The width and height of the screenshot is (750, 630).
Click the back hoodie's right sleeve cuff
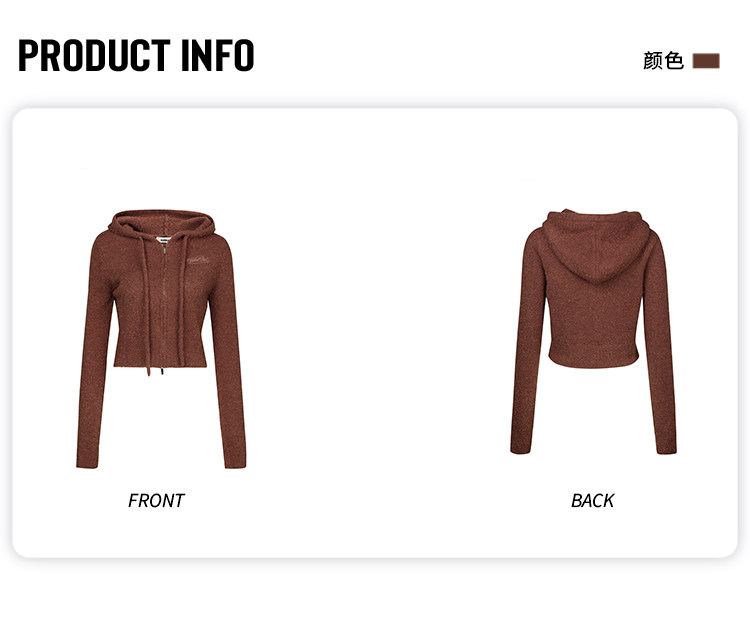click(666, 448)
